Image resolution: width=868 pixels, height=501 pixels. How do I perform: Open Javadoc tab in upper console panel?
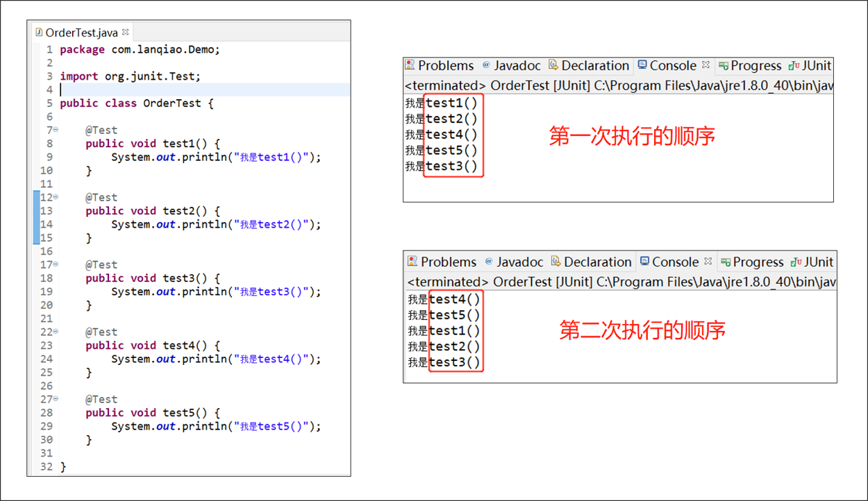pyautogui.click(x=511, y=65)
